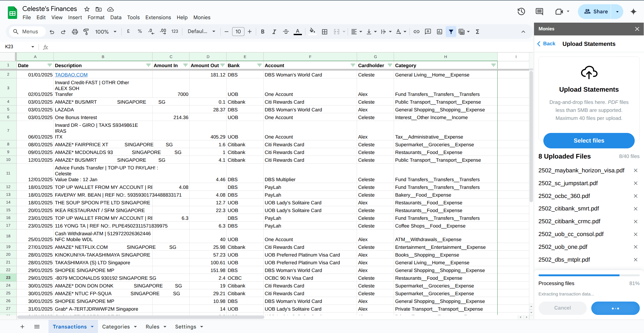Click the borders grid icon
The height and width of the screenshot is (333, 644).
point(325,32)
